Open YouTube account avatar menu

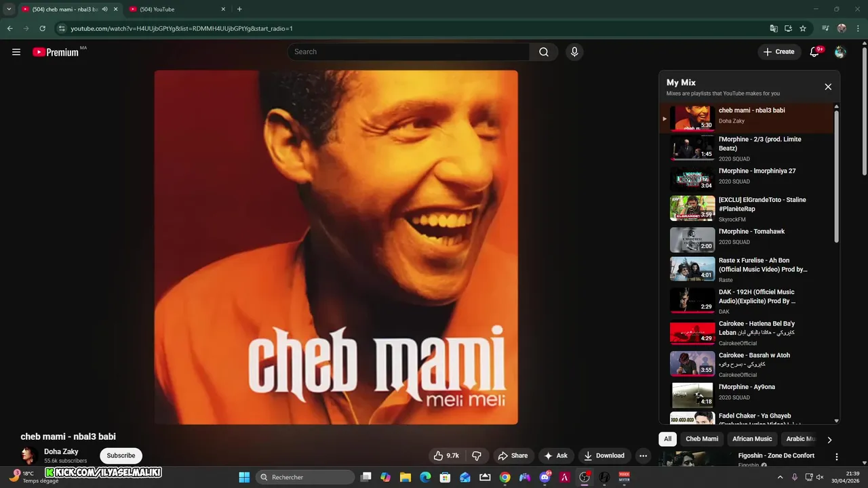tap(840, 52)
